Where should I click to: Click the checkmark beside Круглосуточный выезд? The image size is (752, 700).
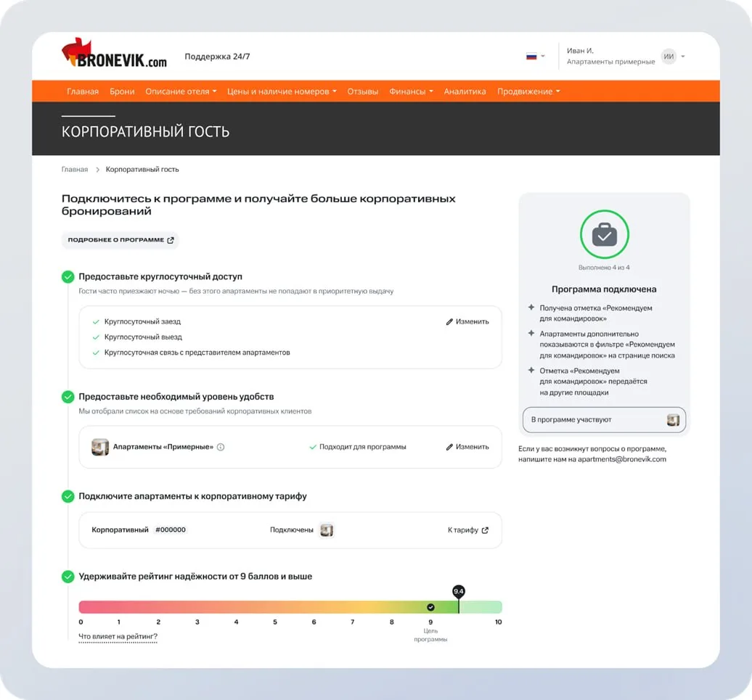(96, 337)
